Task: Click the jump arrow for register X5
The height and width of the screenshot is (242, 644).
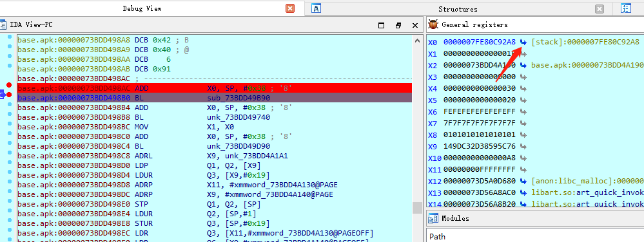Action: click(523, 100)
